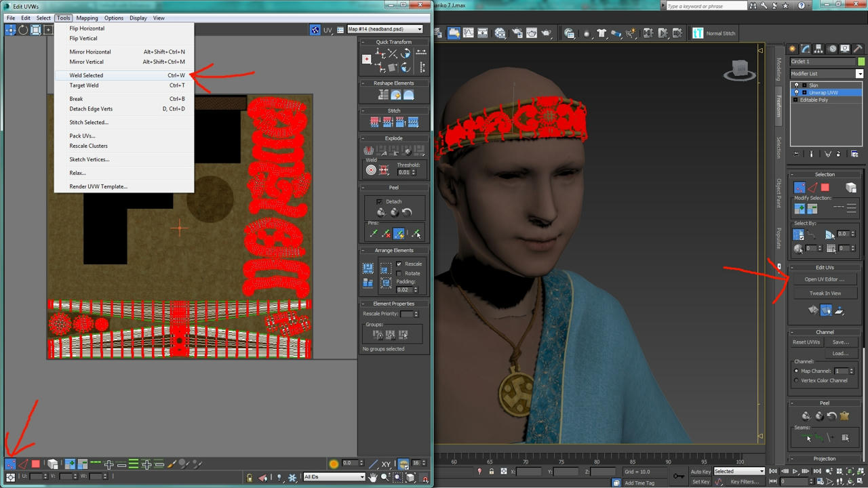Click the Reset UVWs button
This screenshot has height=488, width=868.
(806, 342)
